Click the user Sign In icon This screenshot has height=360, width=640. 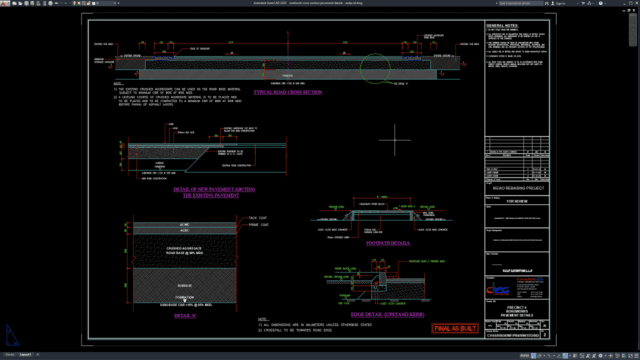coord(553,3)
